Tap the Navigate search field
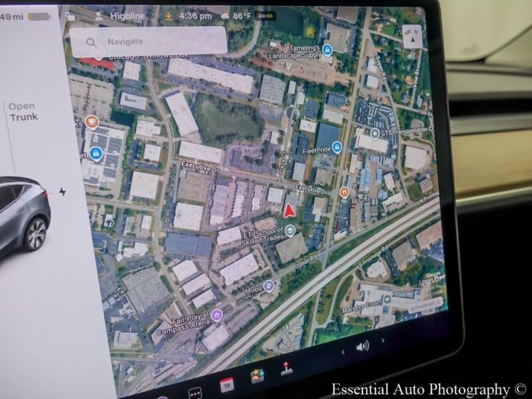Viewport: 532px width, 399px height. [148, 42]
